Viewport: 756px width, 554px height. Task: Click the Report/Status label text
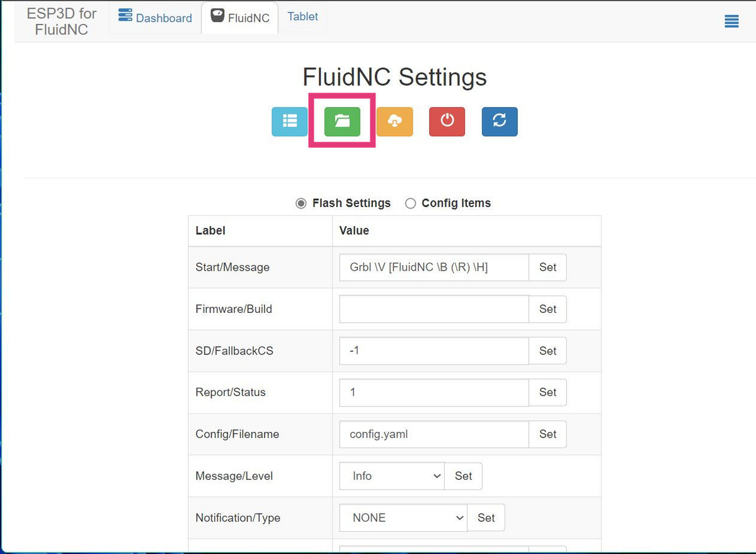tap(231, 392)
